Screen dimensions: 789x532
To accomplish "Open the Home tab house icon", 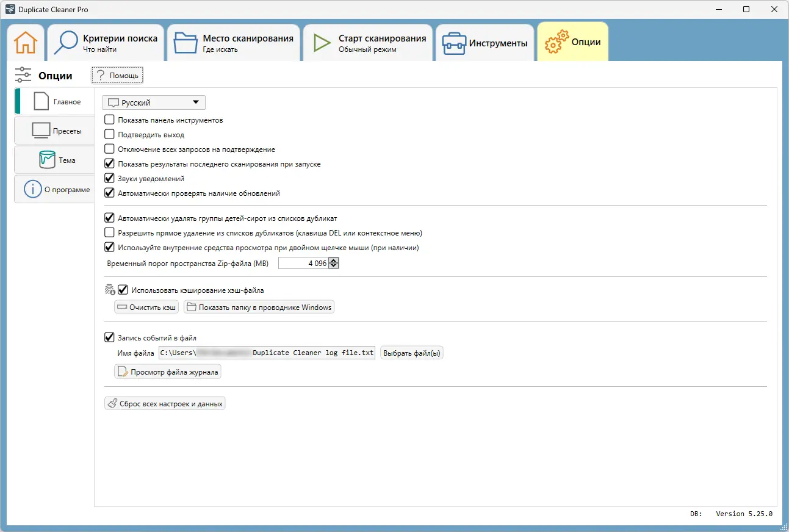I will (x=26, y=43).
